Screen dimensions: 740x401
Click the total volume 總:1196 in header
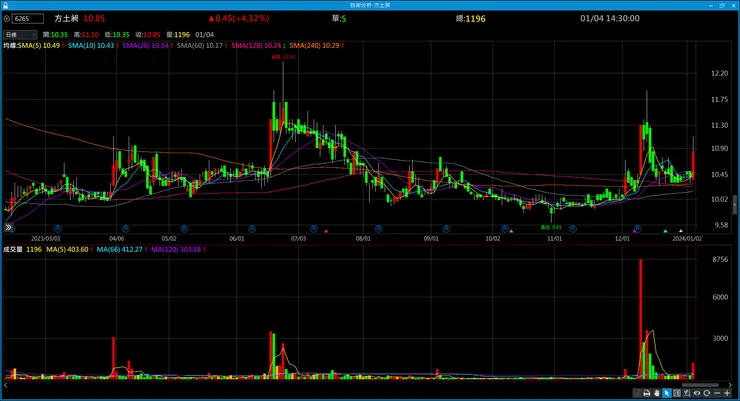[x=471, y=18]
